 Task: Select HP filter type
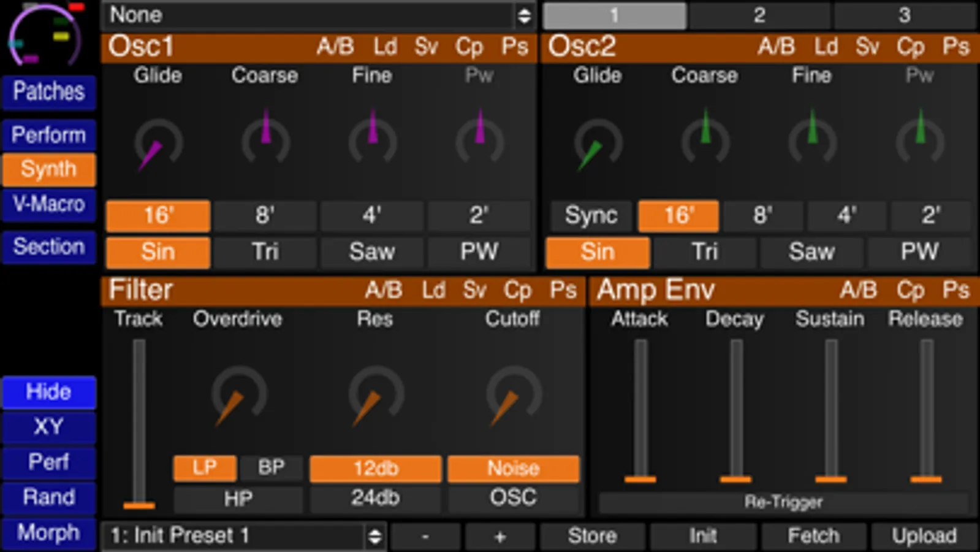[x=238, y=498]
